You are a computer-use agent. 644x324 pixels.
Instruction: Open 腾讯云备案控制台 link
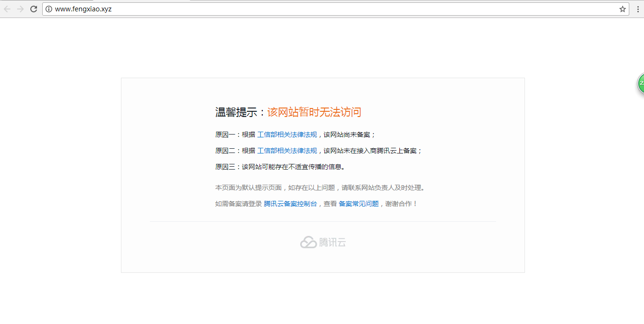click(290, 204)
